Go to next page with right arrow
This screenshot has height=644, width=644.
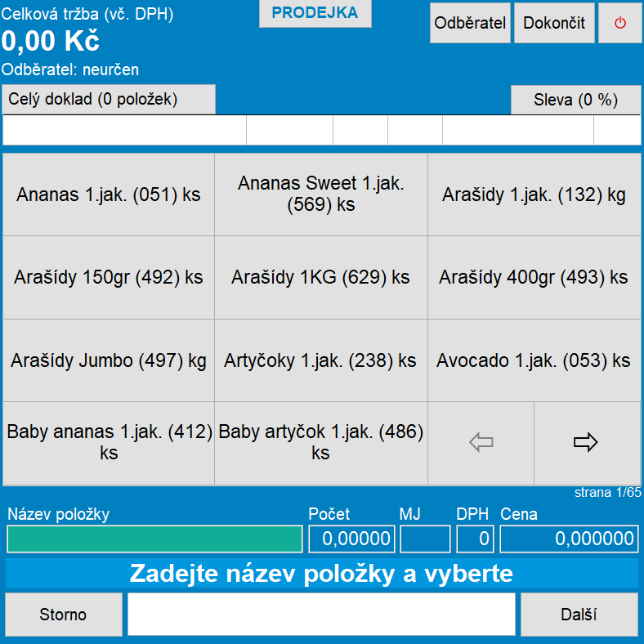[x=587, y=443]
